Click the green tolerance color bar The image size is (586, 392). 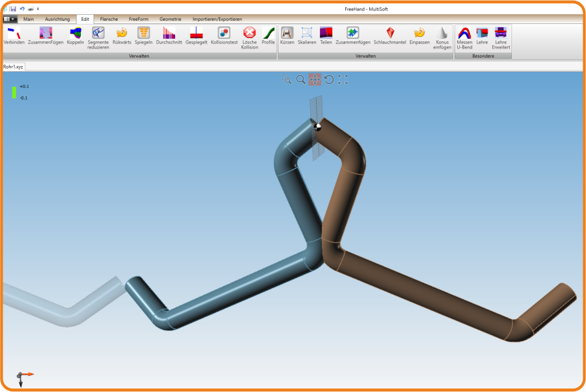(x=14, y=92)
